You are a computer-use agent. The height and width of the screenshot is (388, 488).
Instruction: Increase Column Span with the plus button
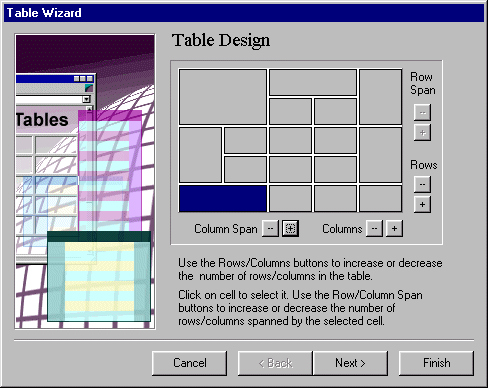(290, 229)
